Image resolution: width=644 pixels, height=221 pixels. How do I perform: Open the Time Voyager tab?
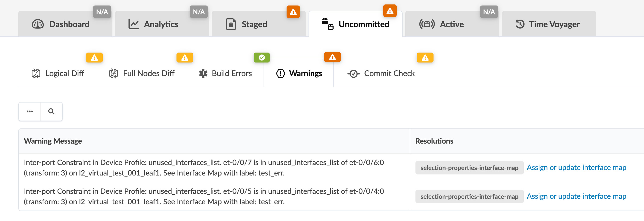(x=548, y=24)
